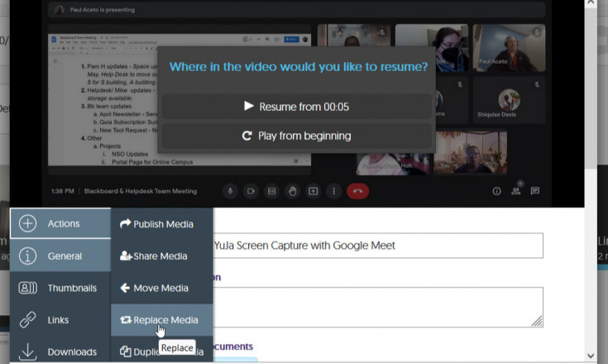The image size is (608, 364).
Task: Open the General sidebar tab
Action: click(x=60, y=256)
